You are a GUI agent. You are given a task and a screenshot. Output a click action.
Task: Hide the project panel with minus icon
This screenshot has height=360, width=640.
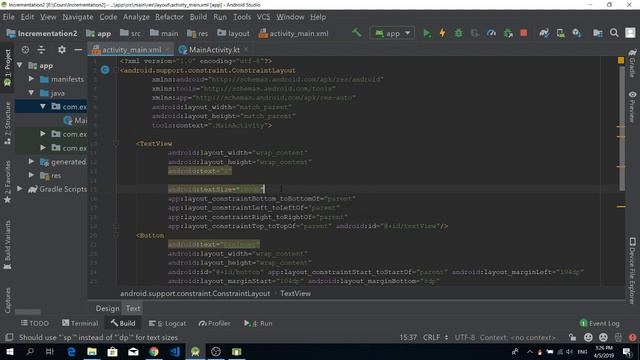(x=78, y=50)
